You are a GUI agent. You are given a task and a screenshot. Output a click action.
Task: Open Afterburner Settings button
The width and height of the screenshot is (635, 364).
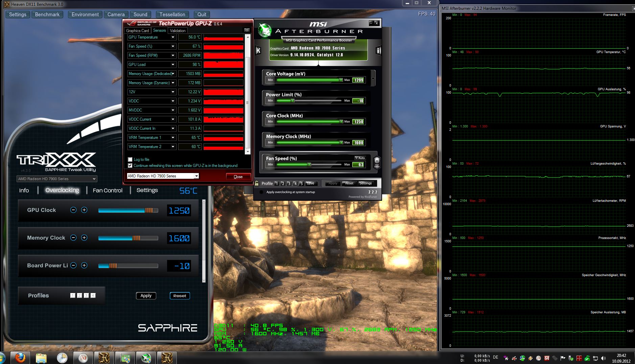pyautogui.click(x=365, y=184)
